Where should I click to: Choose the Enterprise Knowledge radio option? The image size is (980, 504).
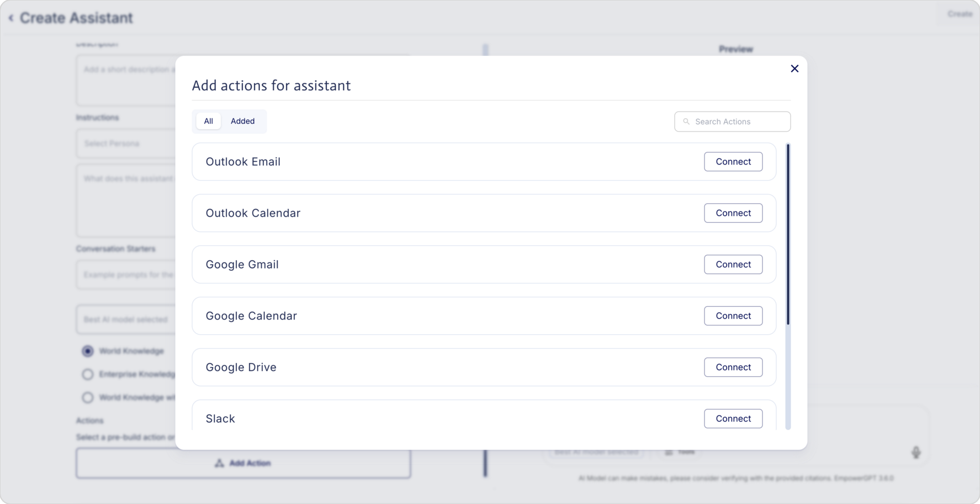click(88, 374)
